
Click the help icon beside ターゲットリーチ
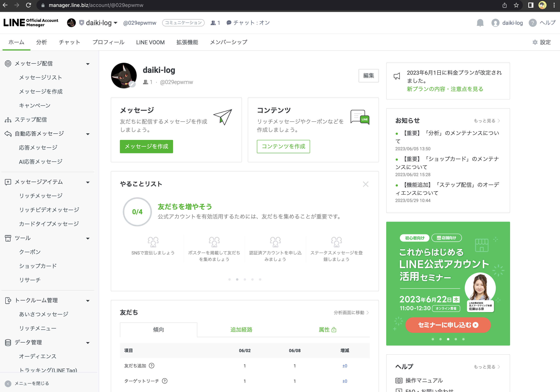[165, 381]
